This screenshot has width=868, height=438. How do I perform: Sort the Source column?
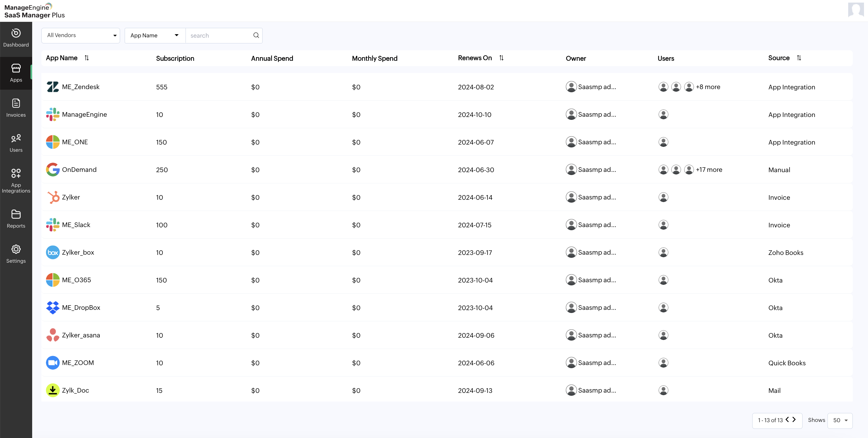point(799,58)
